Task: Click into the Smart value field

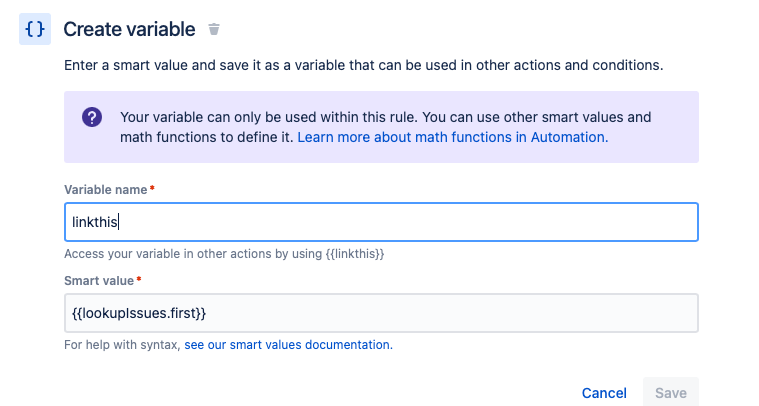Action: tap(381, 312)
